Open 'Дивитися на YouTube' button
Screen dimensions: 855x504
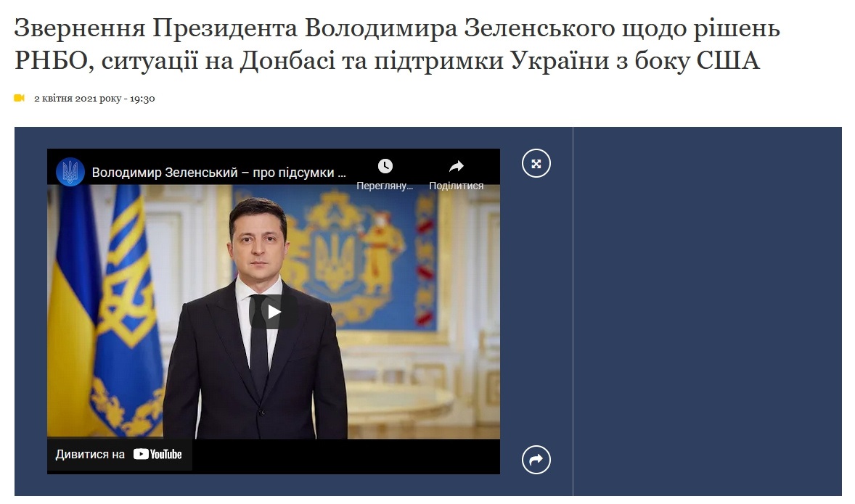[119, 455]
